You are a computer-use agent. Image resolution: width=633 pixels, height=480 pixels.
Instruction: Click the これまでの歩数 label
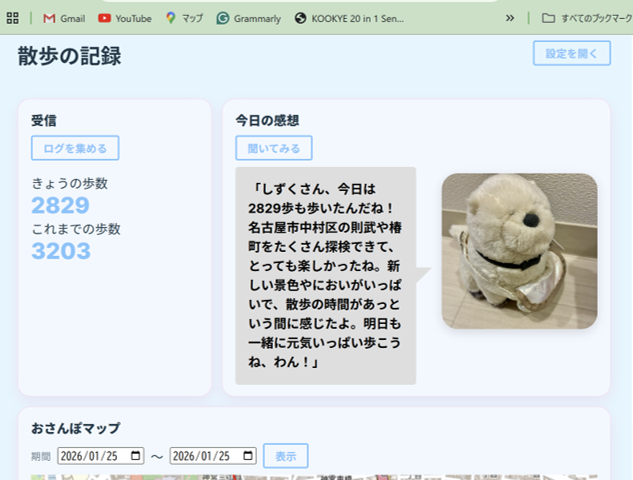[76, 229]
